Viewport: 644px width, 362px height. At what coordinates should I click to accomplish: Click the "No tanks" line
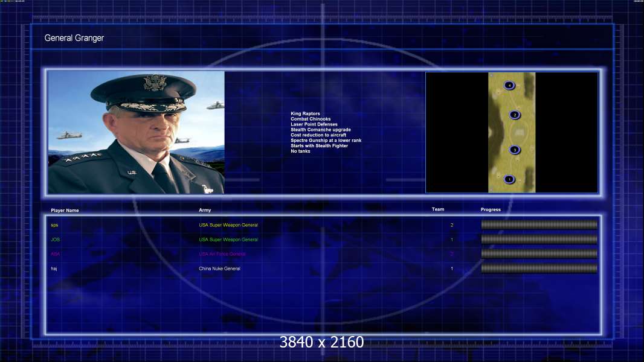click(x=301, y=151)
